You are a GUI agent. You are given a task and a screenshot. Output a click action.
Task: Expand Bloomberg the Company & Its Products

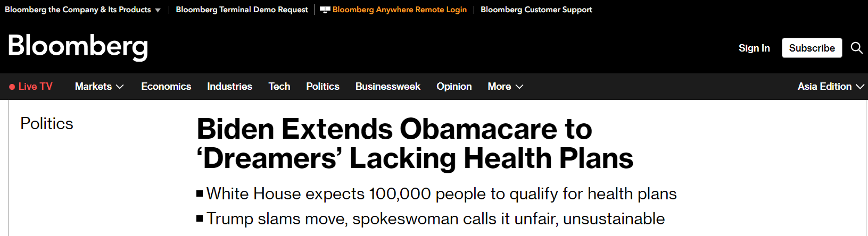(82, 10)
